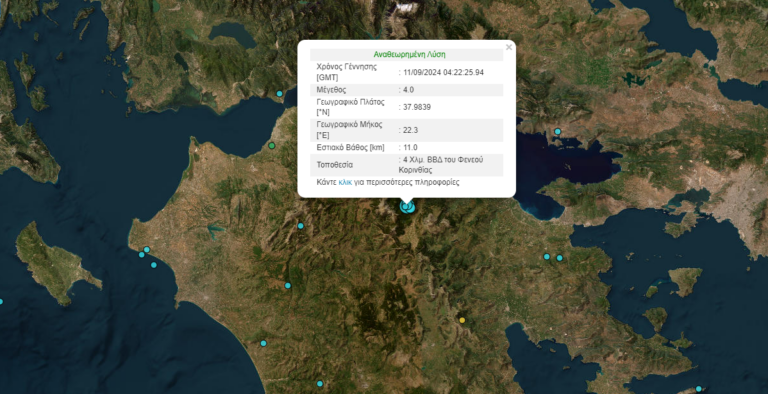This screenshot has height=394, width=768.
Task: Click the cyan marker in the bottom-right sea
Action: click(x=698, y=389)
